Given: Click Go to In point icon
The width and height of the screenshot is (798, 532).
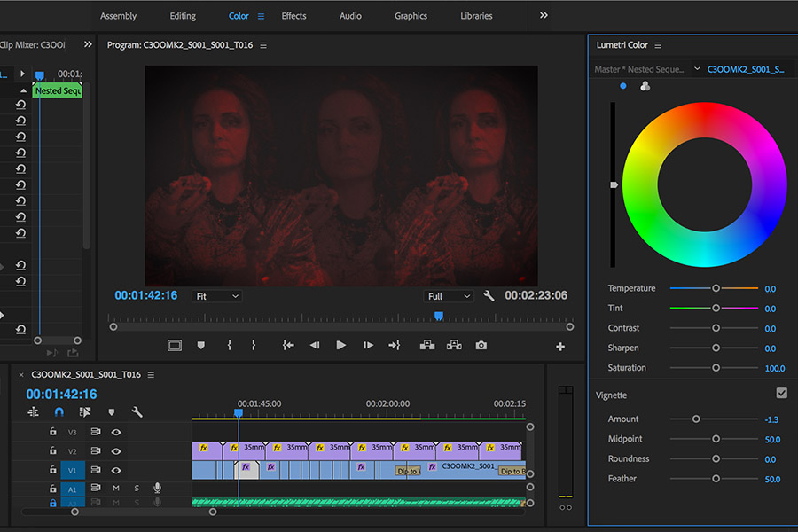Looking at the screenshot, I should point(288,346).
